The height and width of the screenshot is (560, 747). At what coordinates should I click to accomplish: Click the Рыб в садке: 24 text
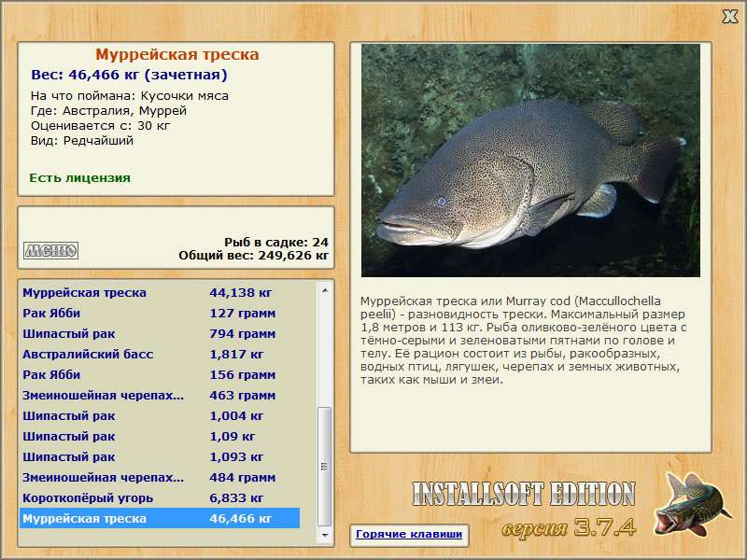click(276, 243)
